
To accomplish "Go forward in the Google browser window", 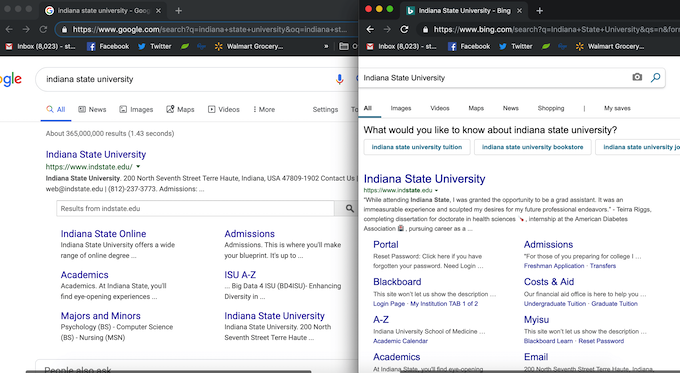I will tap(26, 29).
